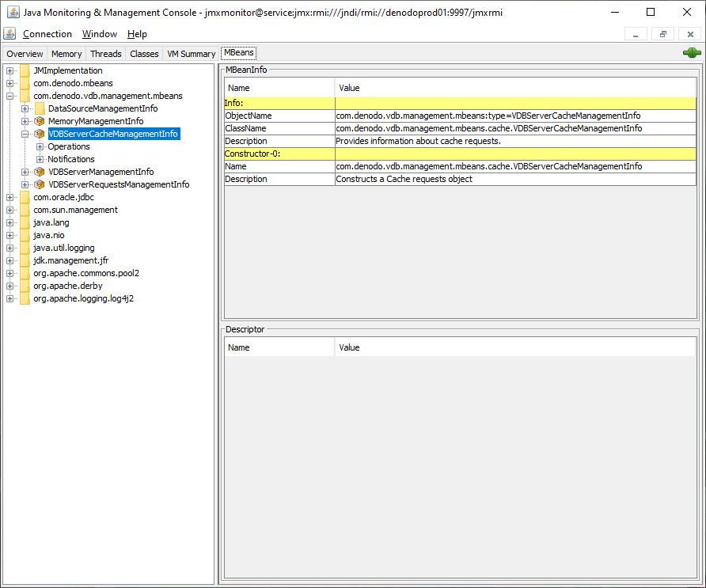Select the Notifications tree item
706x588 pixels.
(x=71, y=159)
